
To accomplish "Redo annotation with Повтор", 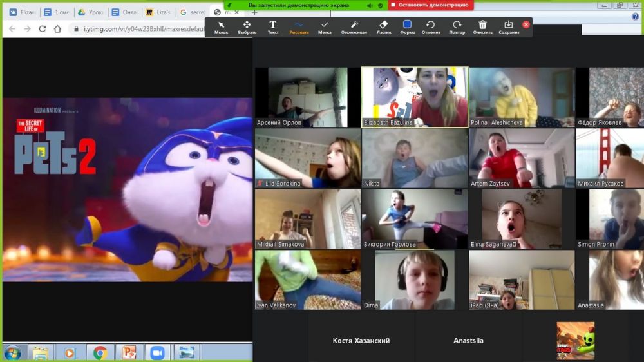I will (457, 28).
